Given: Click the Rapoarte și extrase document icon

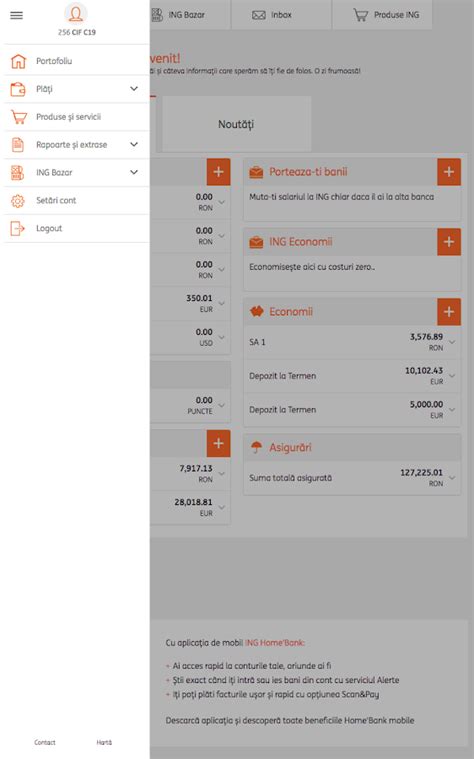Looking at the screenshot, I should point(18,145).
